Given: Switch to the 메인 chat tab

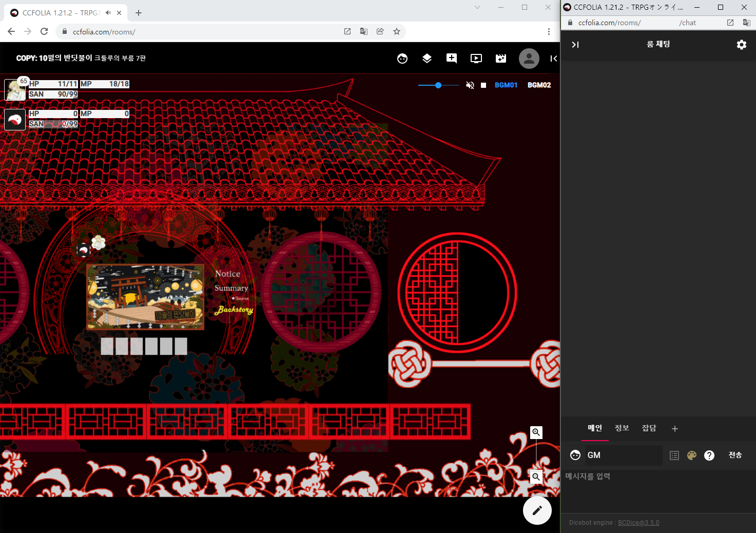Looking at the screenshot, I should (x=595, y=428).
